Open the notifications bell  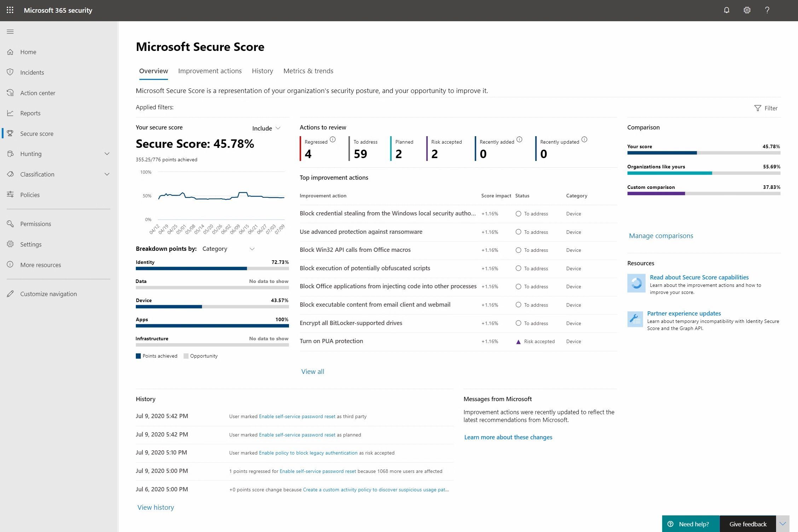(x=726, y=10)
